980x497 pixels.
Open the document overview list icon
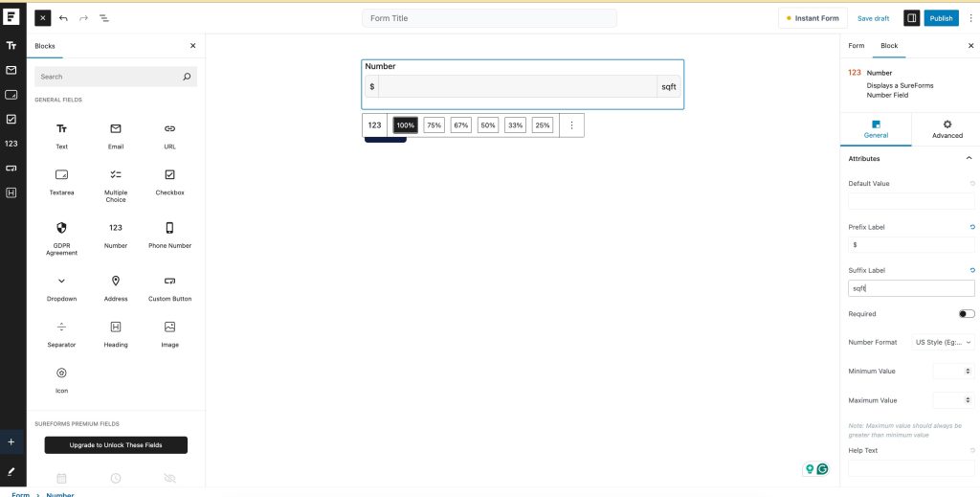[104, 18]
